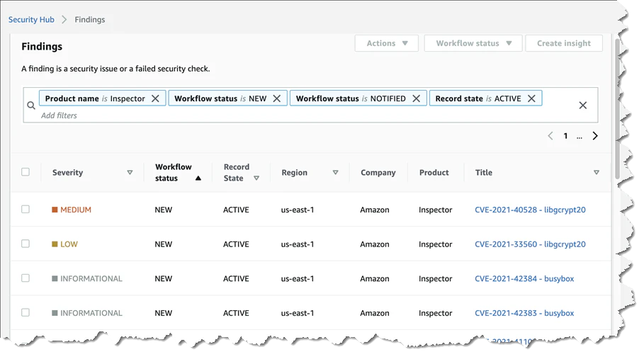
Task: Clear all filters with the X icon
Action: pos(583,106)
